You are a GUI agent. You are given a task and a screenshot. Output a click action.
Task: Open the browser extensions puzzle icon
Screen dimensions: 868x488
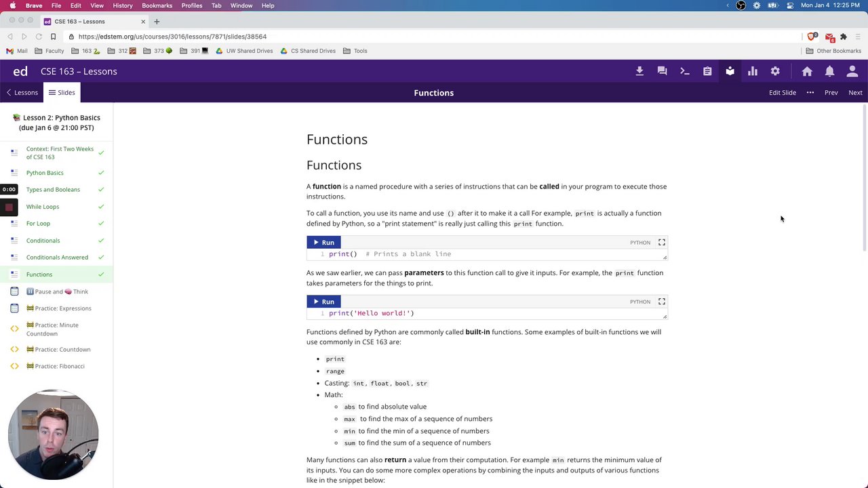(x=844, y=37)
